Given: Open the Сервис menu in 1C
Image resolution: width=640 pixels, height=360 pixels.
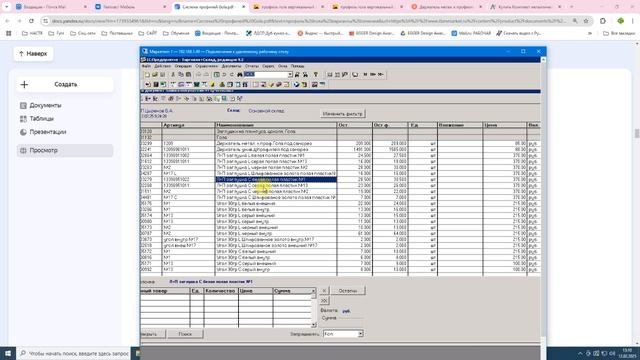Looking at the screenshot, I should [x=268, y=66].
